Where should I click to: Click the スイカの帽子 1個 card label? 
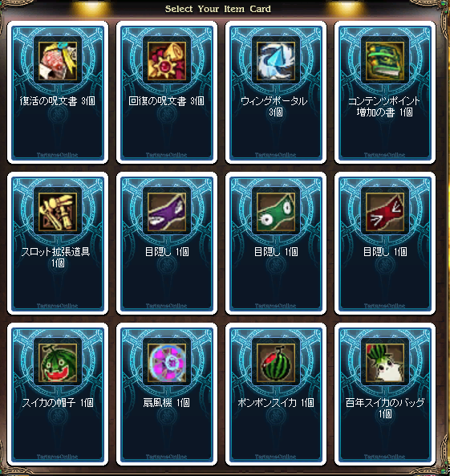click(x=57, y=403)
